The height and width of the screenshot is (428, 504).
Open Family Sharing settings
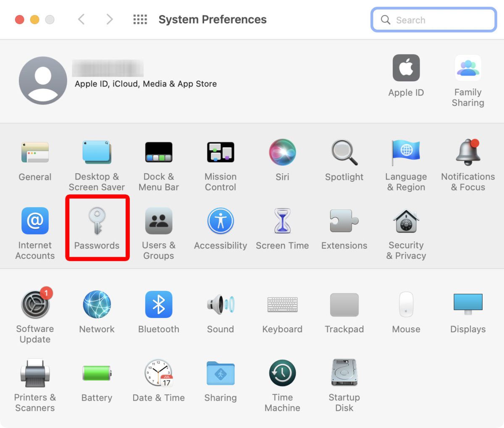[468, 81]
